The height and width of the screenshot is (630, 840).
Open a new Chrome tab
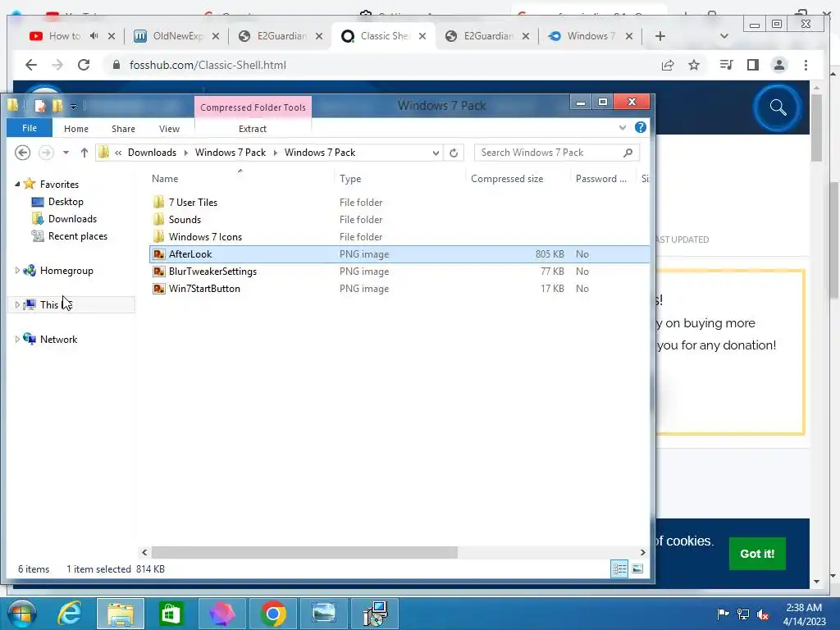[660, 36]
